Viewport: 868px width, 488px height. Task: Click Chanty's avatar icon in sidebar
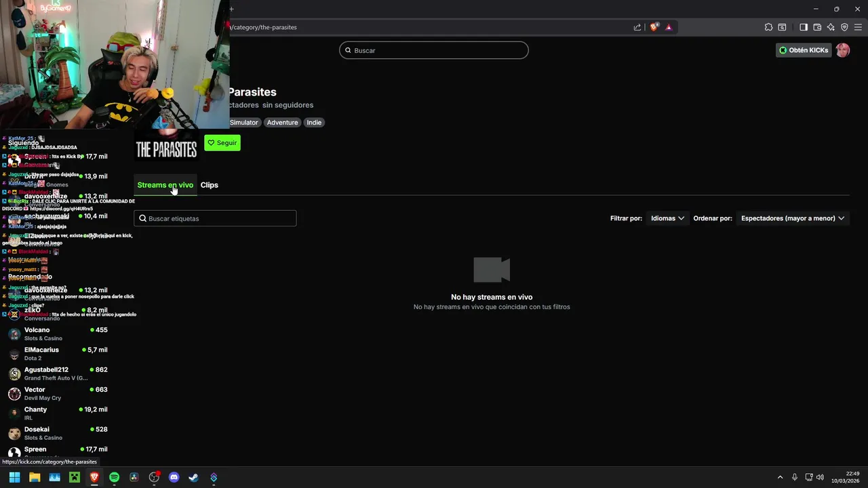(x=14, y=413)
